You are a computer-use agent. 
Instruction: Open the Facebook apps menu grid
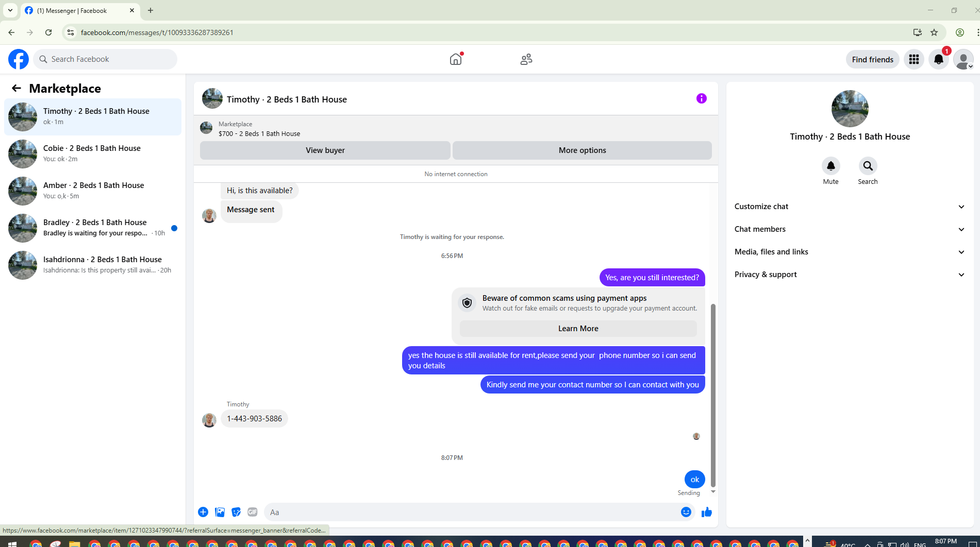(914, 59)
